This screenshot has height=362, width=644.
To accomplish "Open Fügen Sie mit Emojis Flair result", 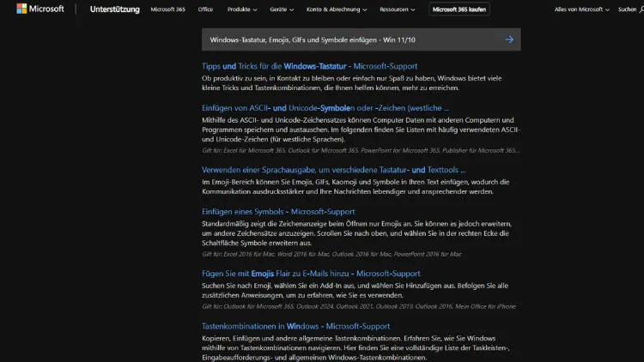I will (x=311, y=274).
